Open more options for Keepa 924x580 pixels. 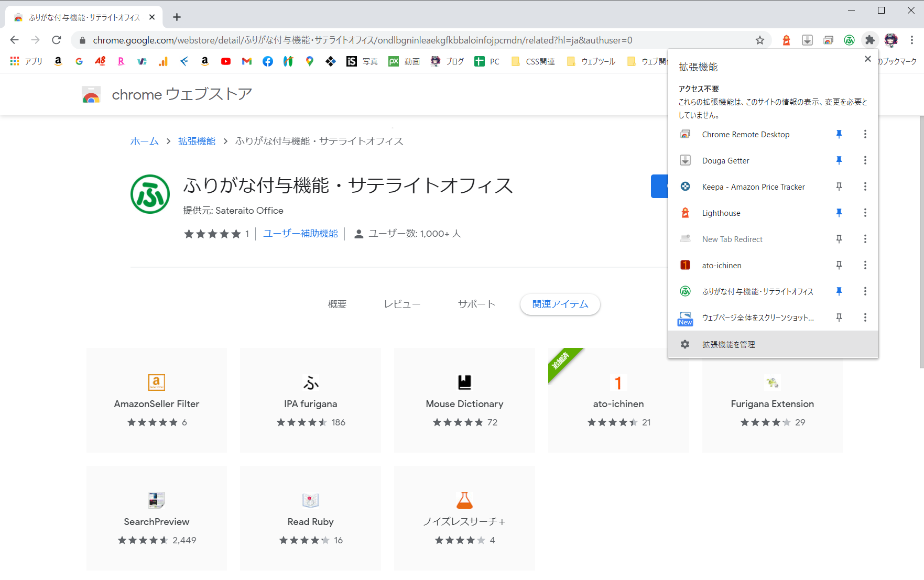click(x=865, y=187)
